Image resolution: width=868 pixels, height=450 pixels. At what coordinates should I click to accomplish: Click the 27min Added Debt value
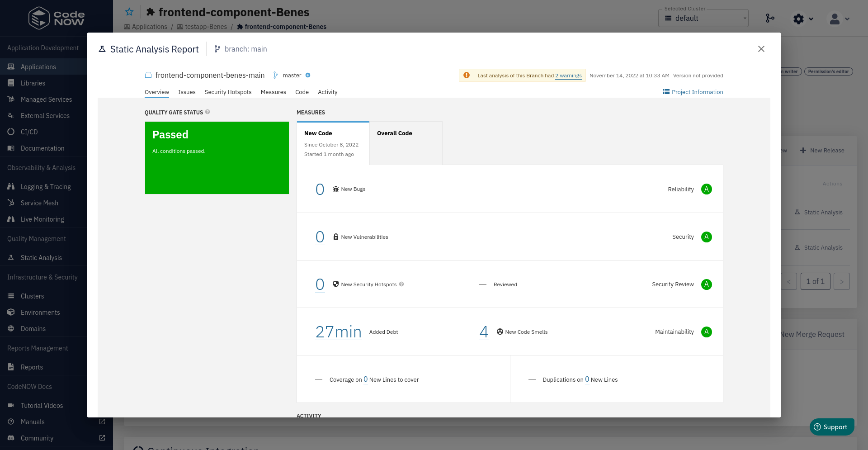click(339, 332)
